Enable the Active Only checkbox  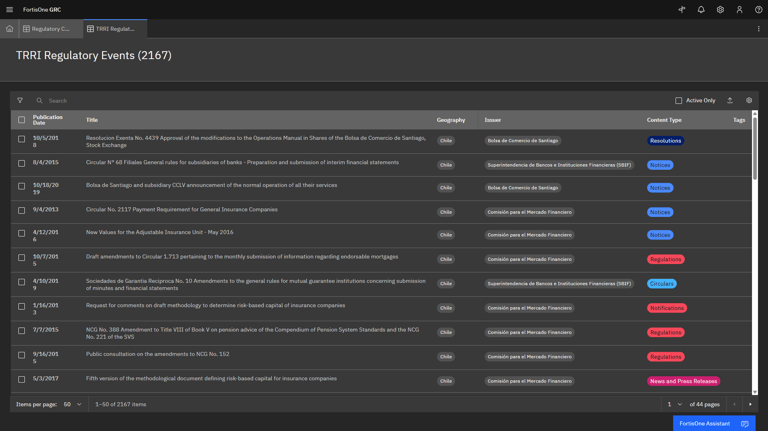(679, 101)
